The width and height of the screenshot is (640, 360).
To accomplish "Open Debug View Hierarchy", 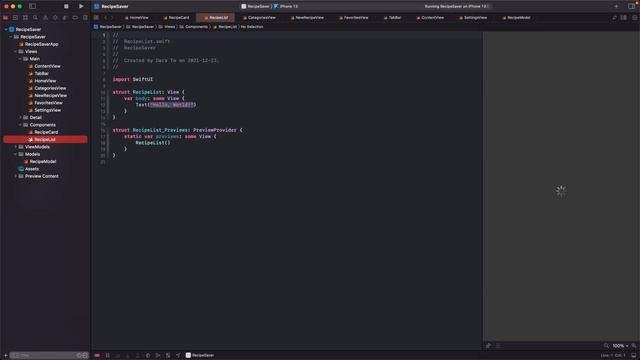I will click(148, 356).
